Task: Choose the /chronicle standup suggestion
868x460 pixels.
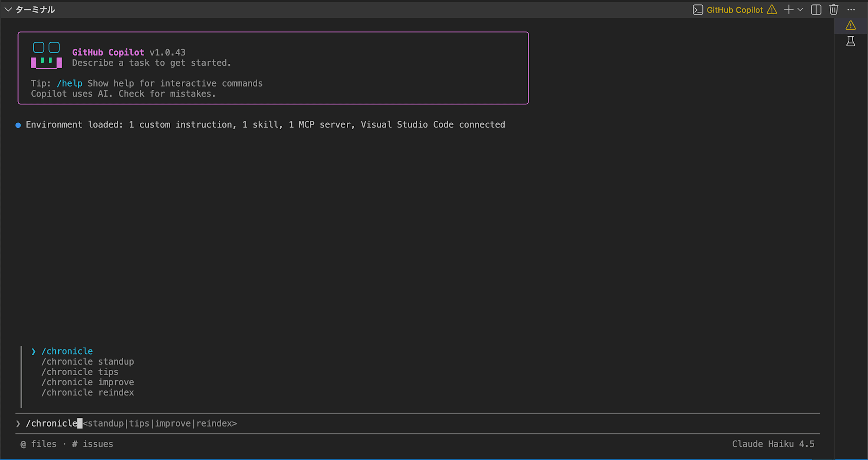Action: (88, 362)
